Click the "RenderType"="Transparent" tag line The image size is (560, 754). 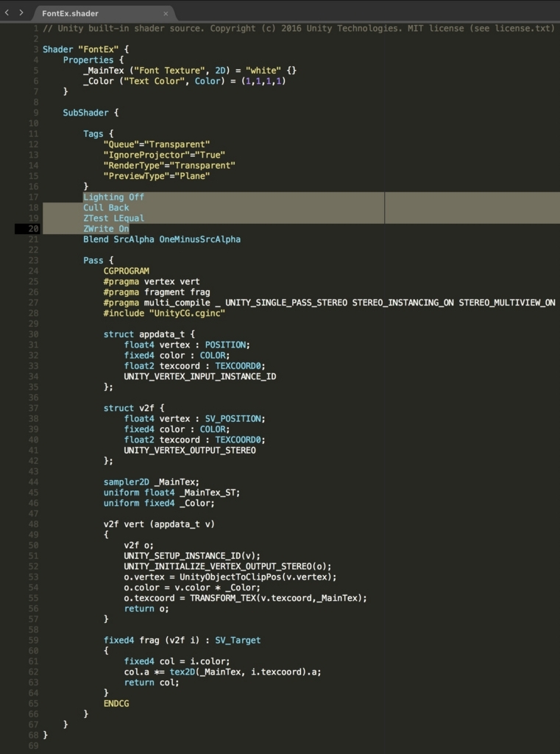point(169,166)
